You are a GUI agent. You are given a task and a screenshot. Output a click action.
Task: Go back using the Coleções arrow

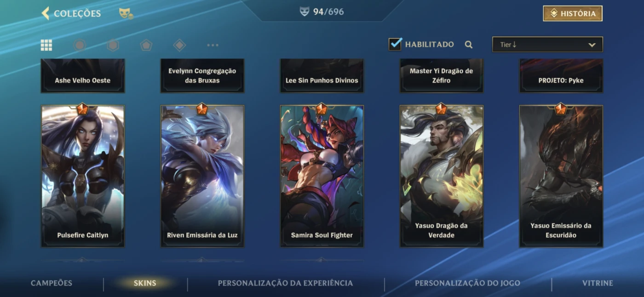[46, 13]
